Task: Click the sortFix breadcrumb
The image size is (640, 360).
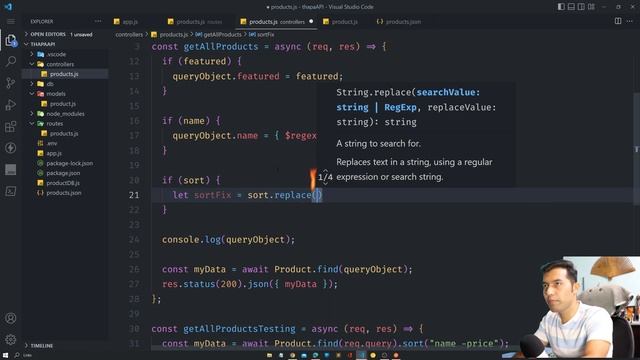Action: point(262,35)
